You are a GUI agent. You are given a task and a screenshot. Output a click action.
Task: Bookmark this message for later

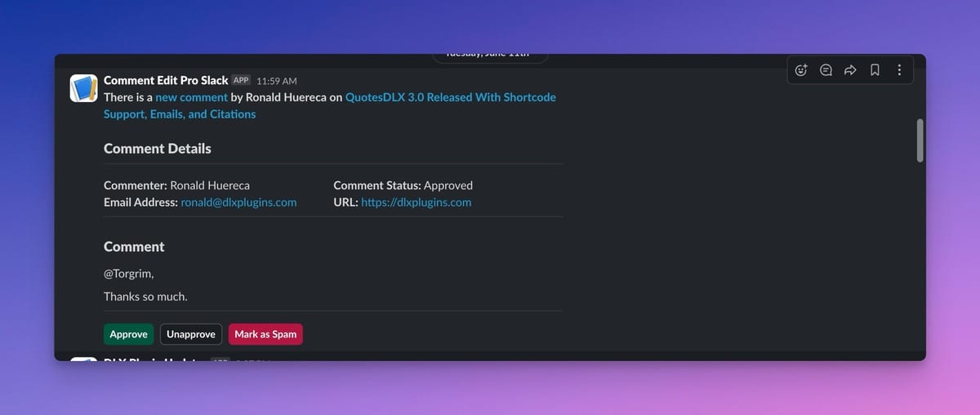coord(875,70)
